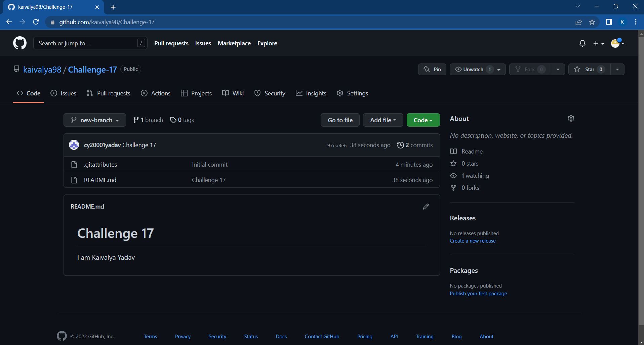View the 2 commits history
This screenshot has height=345, width=644.
coord(415,145)
